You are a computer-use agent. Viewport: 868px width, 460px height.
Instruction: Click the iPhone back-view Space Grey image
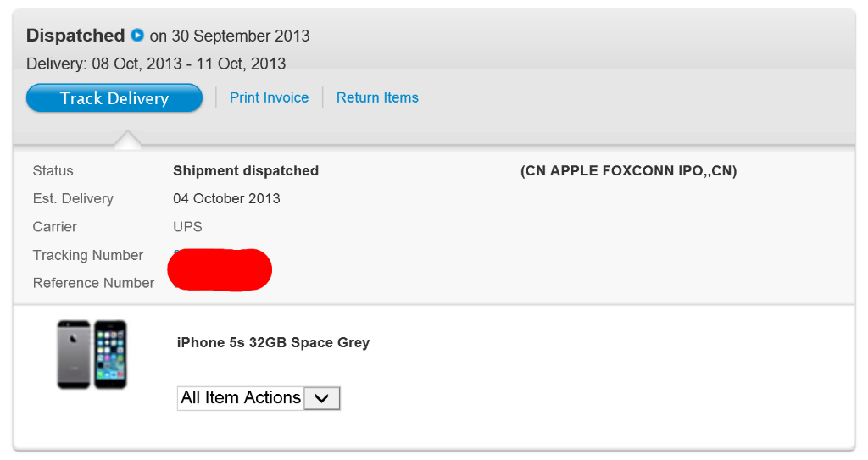coord(74,354)
